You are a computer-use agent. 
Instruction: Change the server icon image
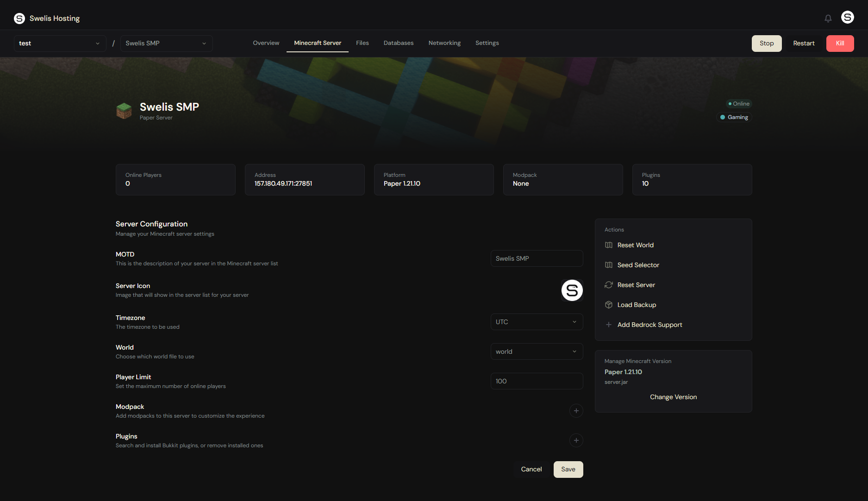(x=572, y=290)
